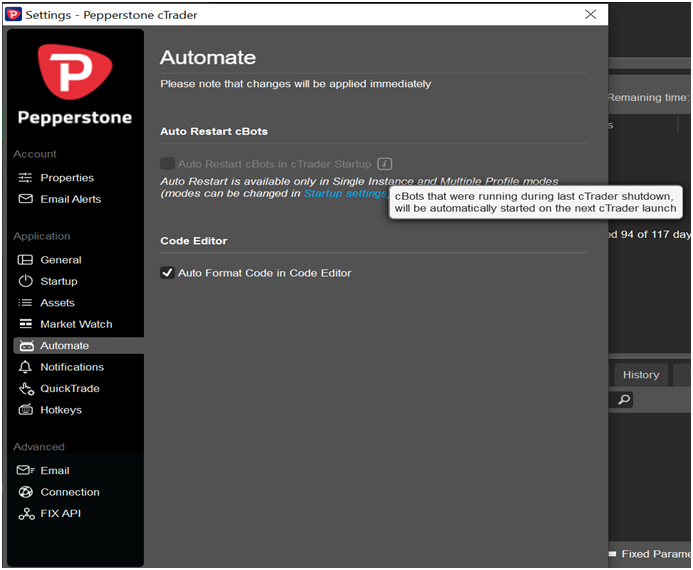Click the Automate page title
This screenshot has width=693, height=570.
click(208, 57)
